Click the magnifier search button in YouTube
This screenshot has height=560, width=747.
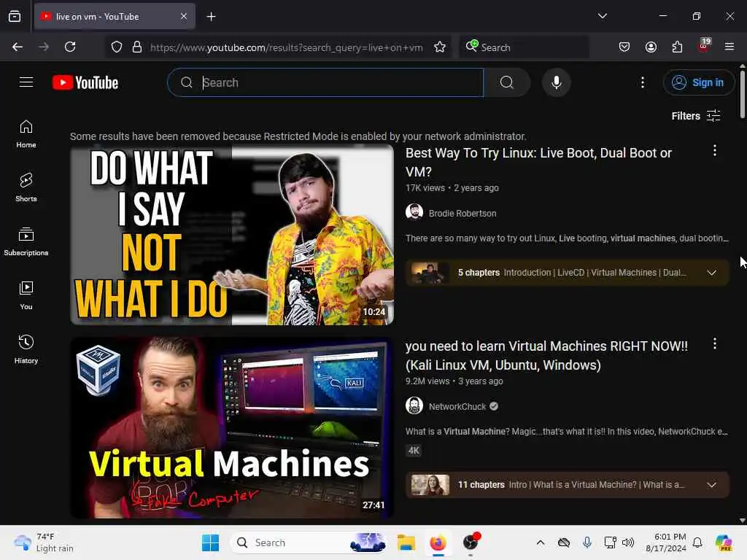pos(507,82)
